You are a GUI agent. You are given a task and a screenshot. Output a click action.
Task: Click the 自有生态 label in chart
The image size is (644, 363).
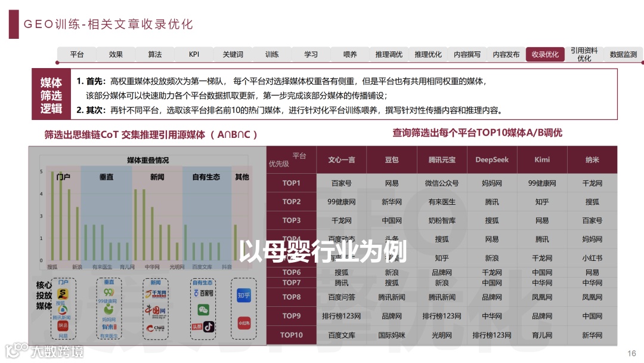(206, 177)
